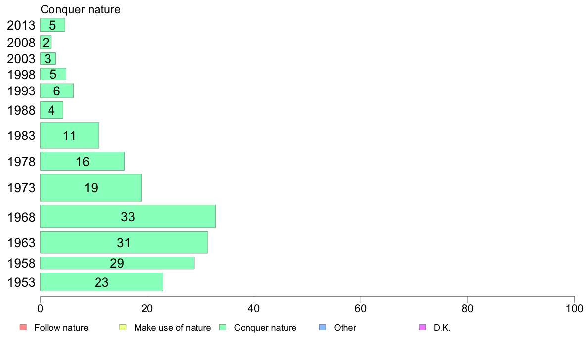Click the 1988 year axis label
The height and width of the screenshot is (364, 588).
(21, 110)
